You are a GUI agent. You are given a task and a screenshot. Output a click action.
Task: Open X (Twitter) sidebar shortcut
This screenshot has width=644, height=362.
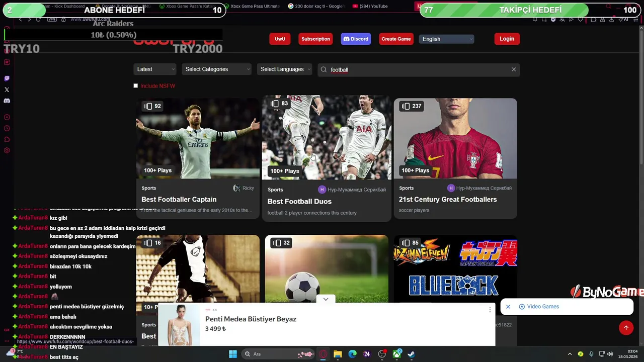(x=7, y=89)
